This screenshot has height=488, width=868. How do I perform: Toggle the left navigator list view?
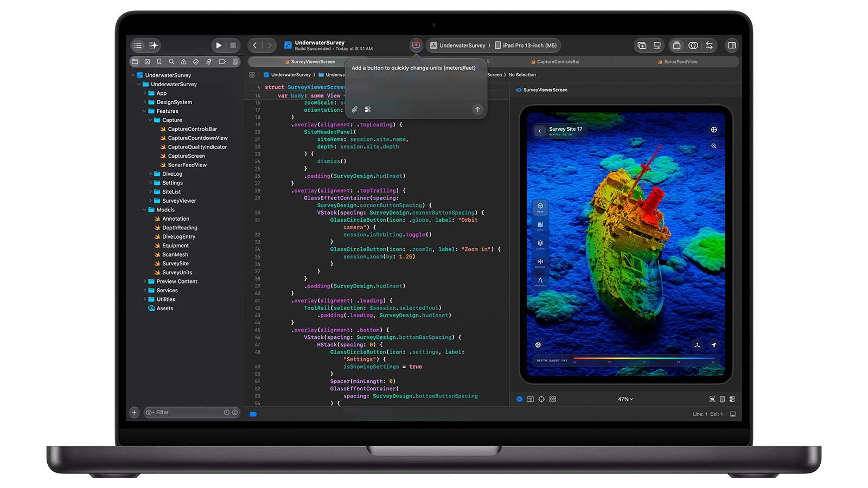pyautogui.click(x=138, y=46)
